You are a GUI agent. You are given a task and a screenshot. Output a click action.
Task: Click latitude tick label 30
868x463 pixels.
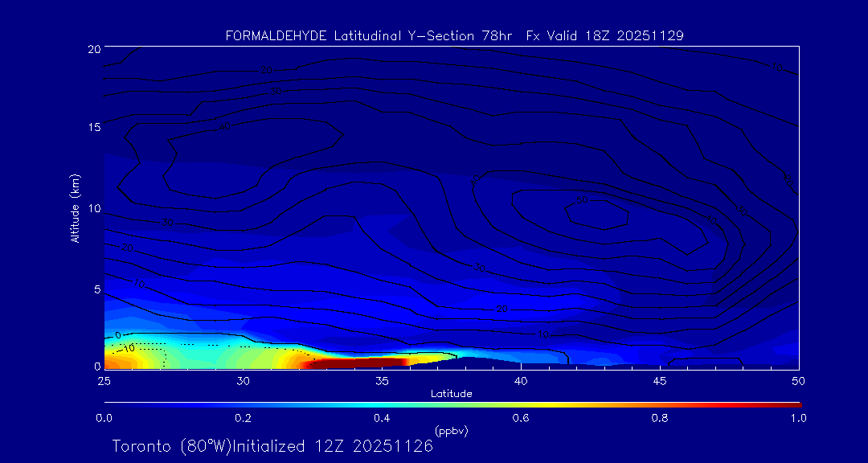coord(243,380)
